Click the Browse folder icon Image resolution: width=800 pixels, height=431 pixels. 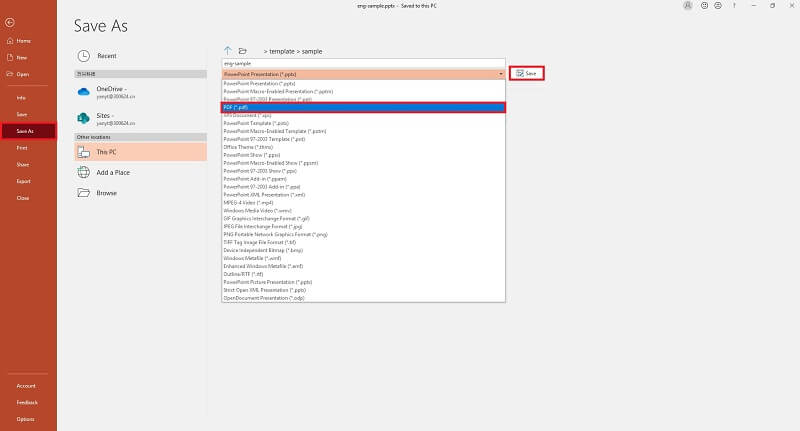click(84, 193)
